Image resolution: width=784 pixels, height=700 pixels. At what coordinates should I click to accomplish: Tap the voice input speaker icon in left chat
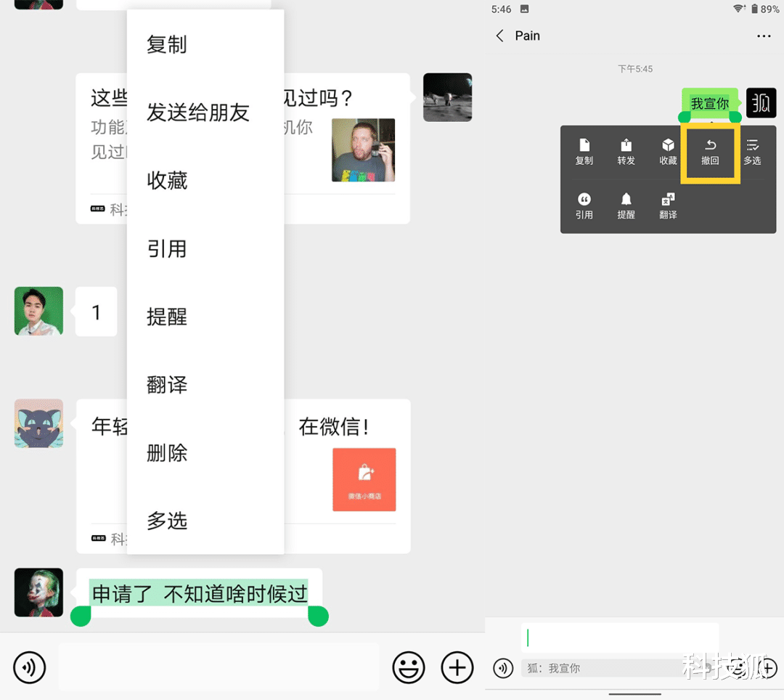29,667
